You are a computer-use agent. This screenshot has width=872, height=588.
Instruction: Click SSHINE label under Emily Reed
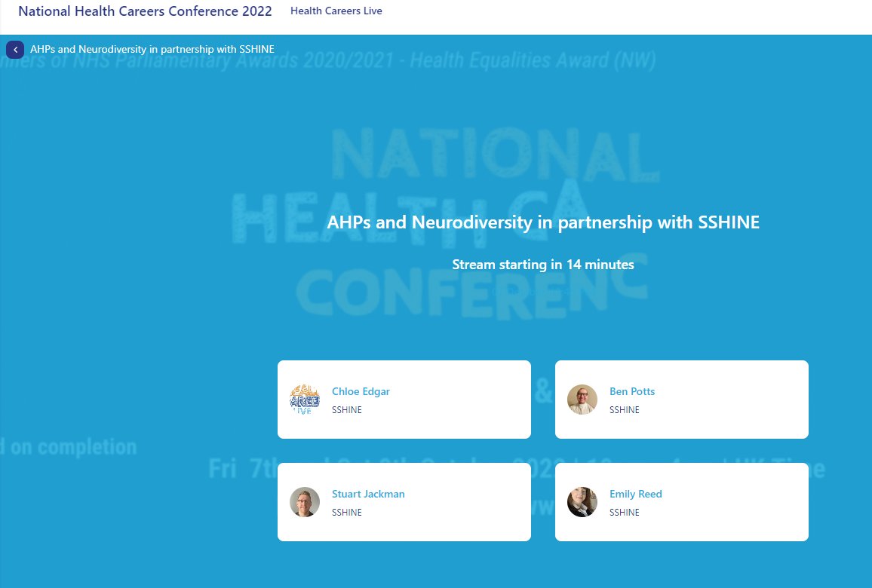click(x=624, y=512)
